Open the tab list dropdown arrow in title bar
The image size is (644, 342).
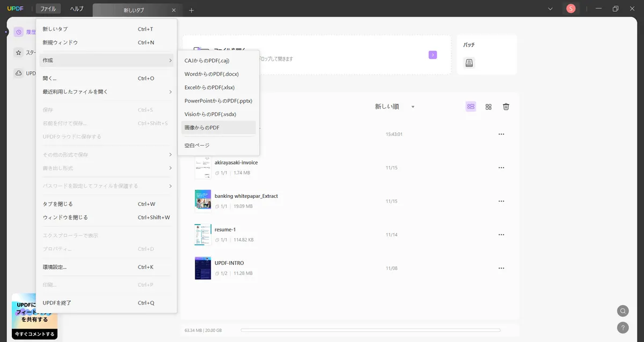550,9
